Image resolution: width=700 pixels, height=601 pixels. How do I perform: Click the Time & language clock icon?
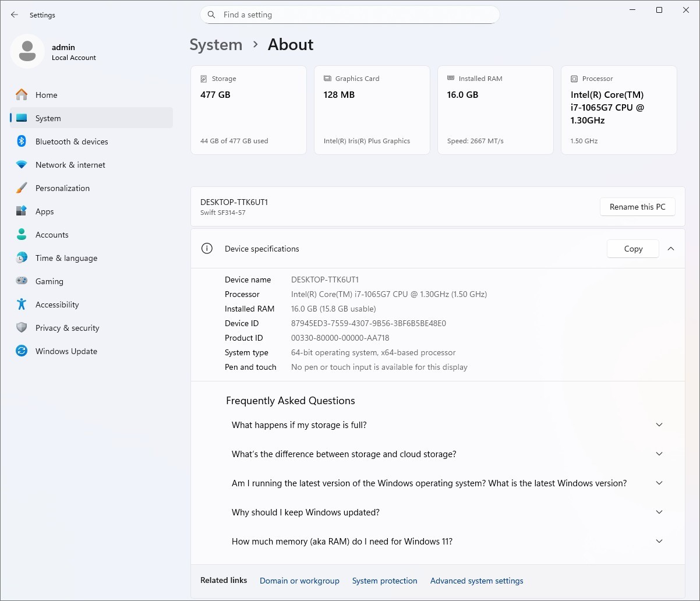tap(22, 258)
